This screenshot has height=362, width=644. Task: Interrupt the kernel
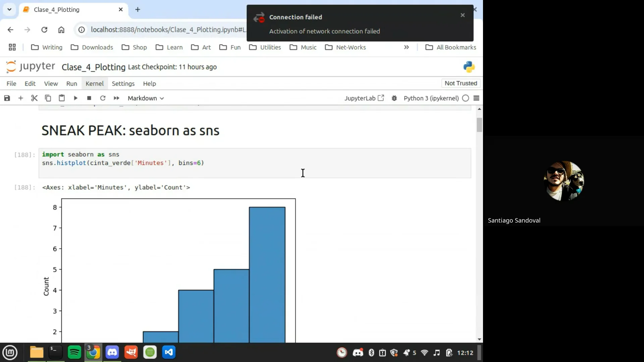point(89,98)
